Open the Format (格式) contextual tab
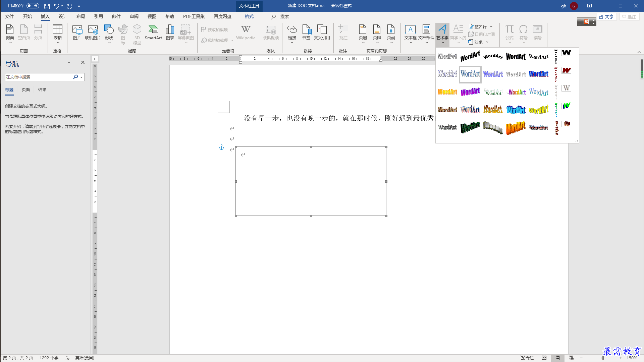This screenshot has height=362, width=644. (x=249, y=16)
